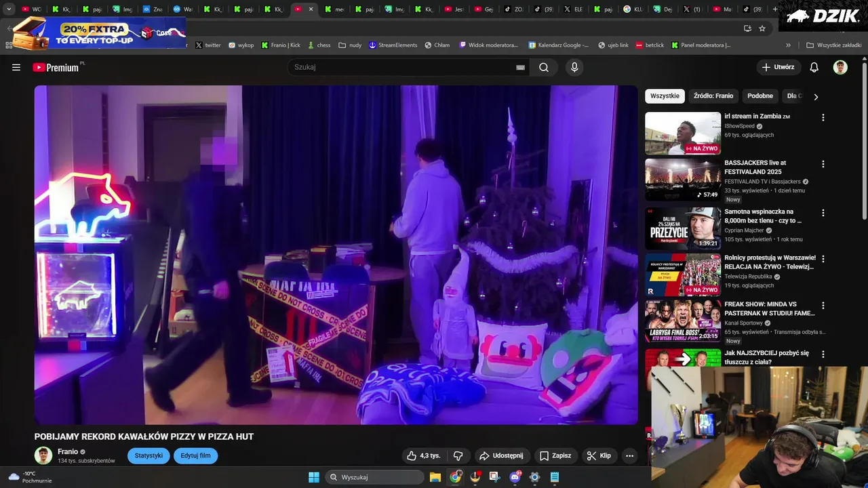The image size is (868, 488).
Task: Open options for the Rolnicy protestują video
Action: point(823,259)
